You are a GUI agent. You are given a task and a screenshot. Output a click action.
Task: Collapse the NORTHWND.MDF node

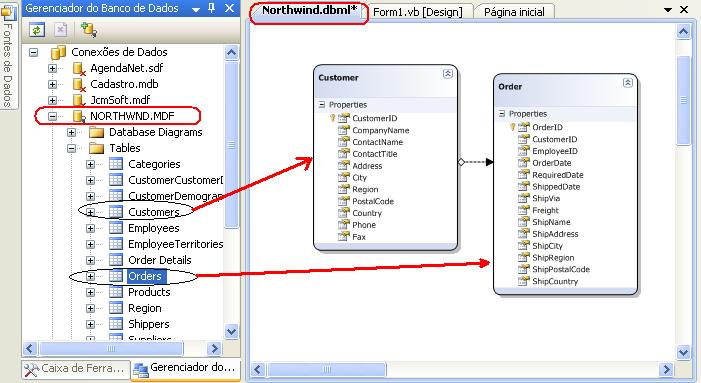click(53, 116)
